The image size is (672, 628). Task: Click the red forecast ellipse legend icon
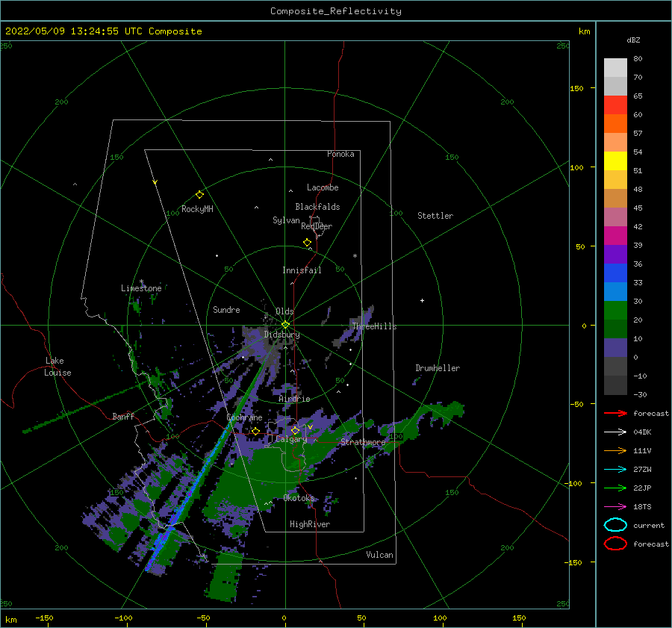(615, 544)
